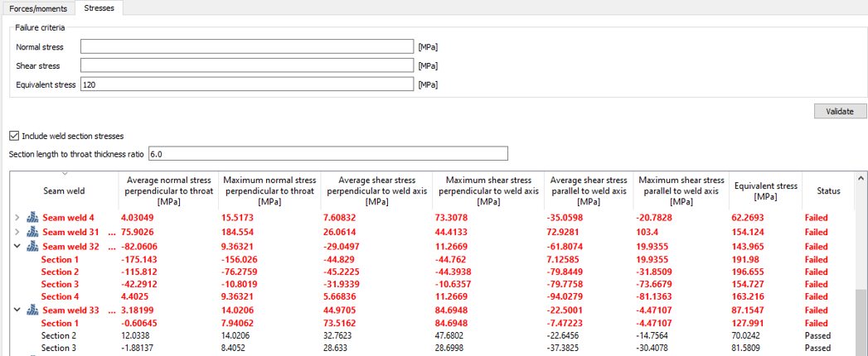868x356 pixels.
Task: Click the Normal stress input field
Action: [x=246, y=47]
